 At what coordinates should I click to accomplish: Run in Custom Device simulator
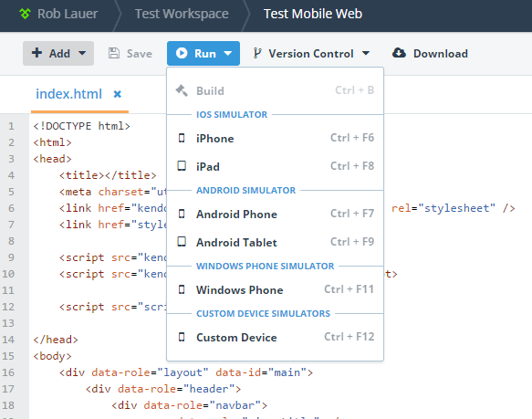(x=276, y=337)
